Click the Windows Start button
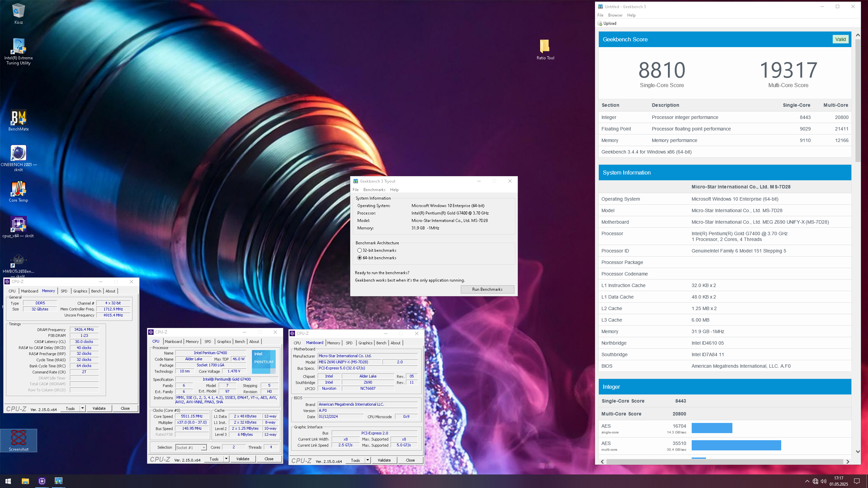Image resolution: width=868 pixels, height=488 pixels. click(x=8, y=481)
